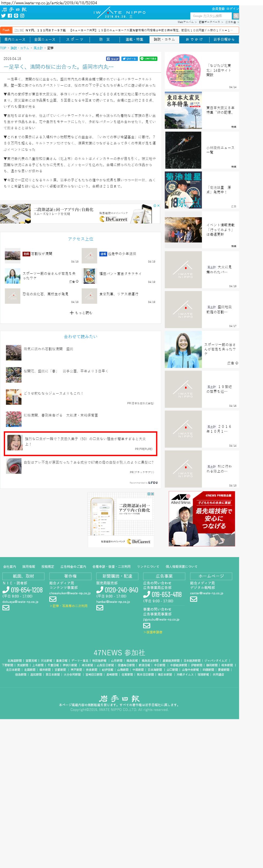The width and height of the screenshot is (263, 868).
Task: Open the 東日本大震災8年特集 thumbnail
Action: 183,111
